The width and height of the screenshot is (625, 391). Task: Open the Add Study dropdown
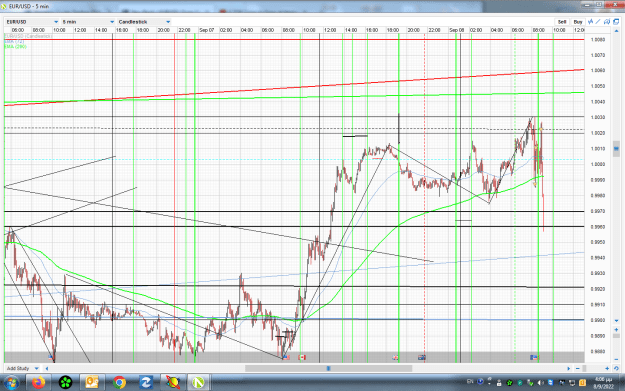tap(23, 368)
